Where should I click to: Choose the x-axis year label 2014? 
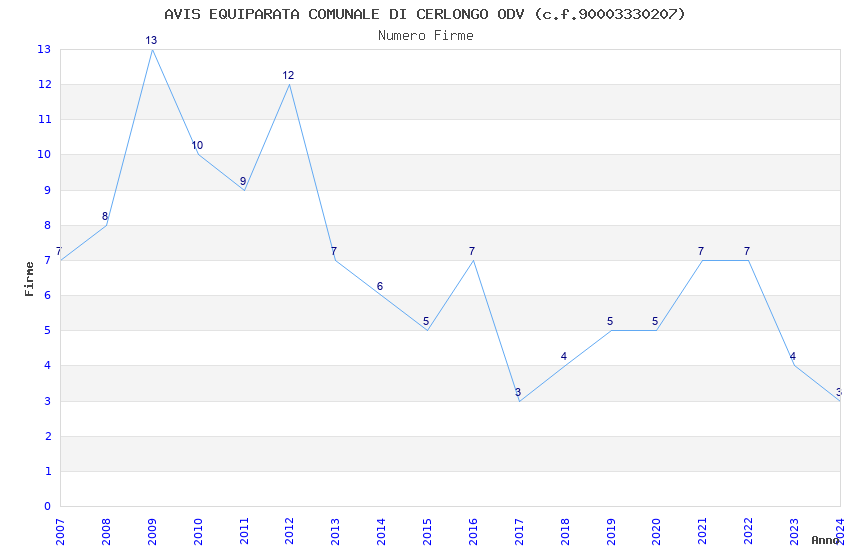(382, 532)
